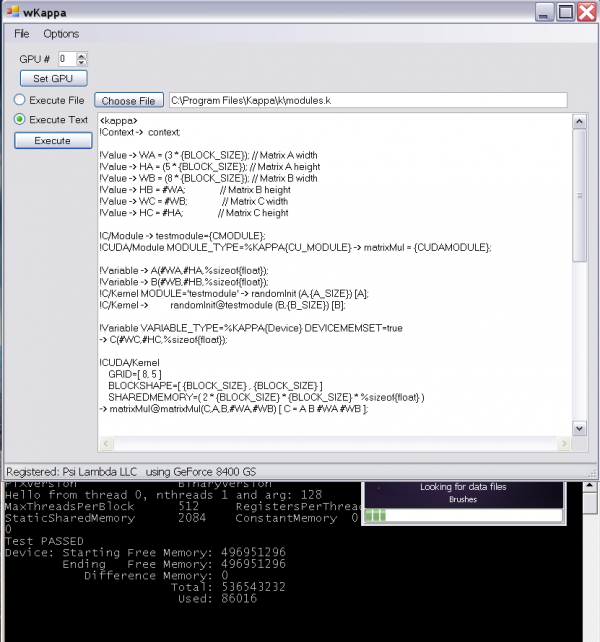600x642 pixels.
Task: Click the text editor's scroll up arrow
Action: point(579,121)
